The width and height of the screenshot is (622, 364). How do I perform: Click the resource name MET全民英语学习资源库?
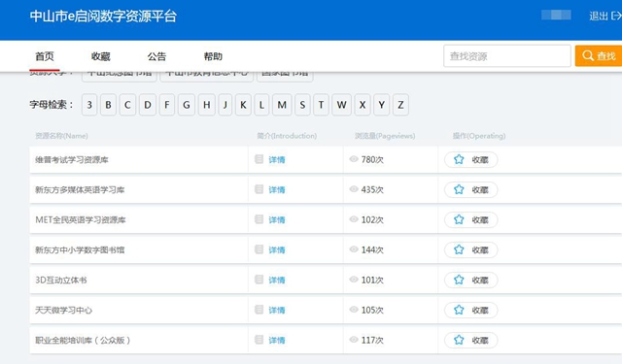[81, 219]
